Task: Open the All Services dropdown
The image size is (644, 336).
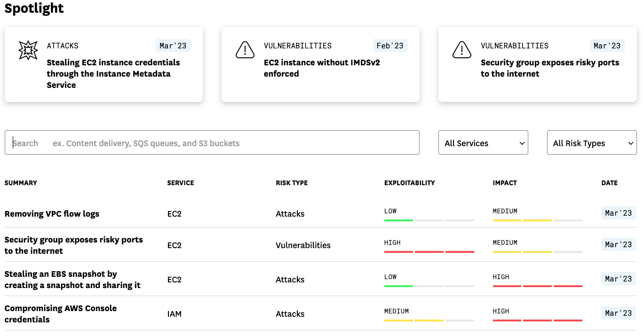Action: click(x=483, y=142)
